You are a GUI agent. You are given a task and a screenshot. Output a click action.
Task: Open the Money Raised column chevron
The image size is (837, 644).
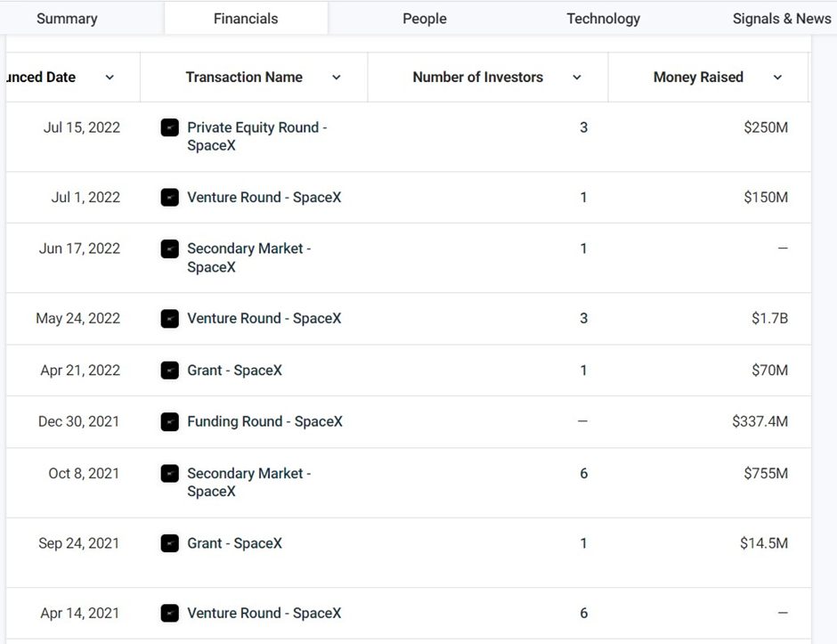[777, 77]
